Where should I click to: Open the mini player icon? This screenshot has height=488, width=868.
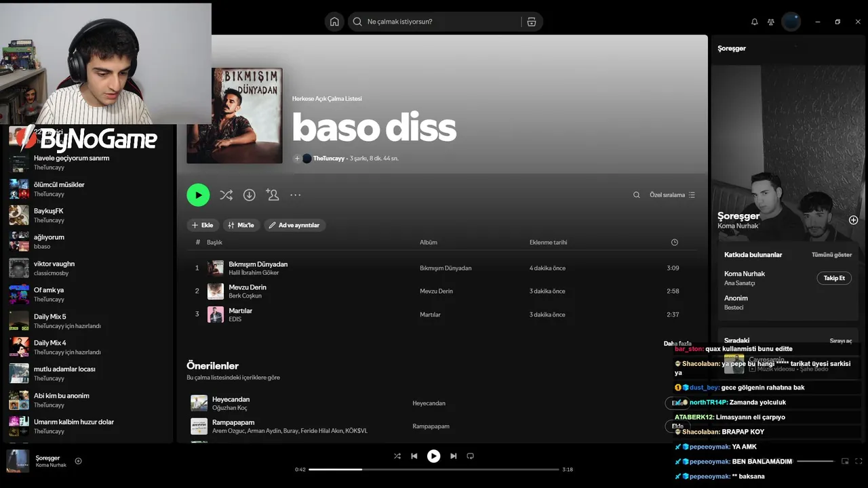tap(845, 461)
